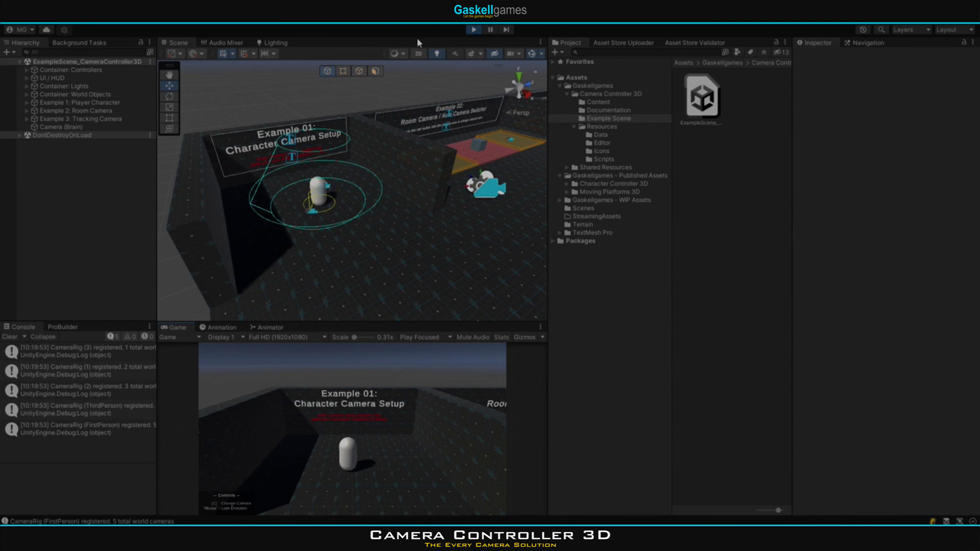Click the ExampleScene asset thumbnail
Image resolution: width=980 pixels, height=551 pixels.
(702, 96)
